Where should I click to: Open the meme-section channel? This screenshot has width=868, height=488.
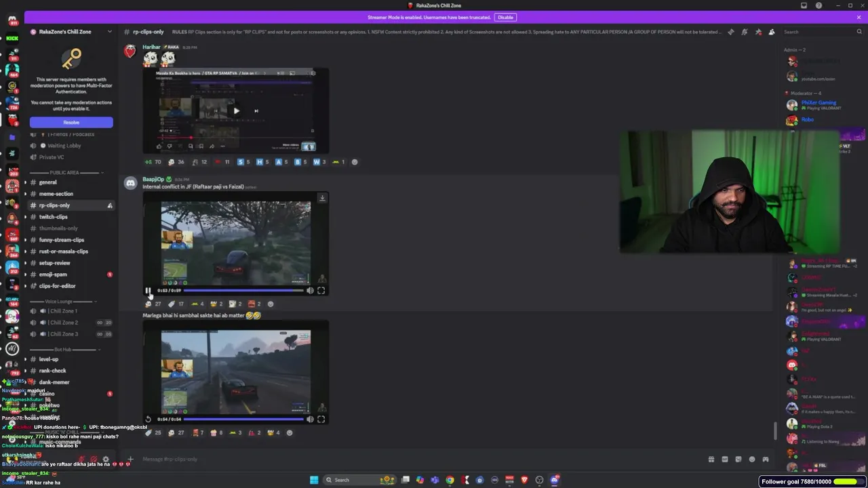tap(71, 194)
